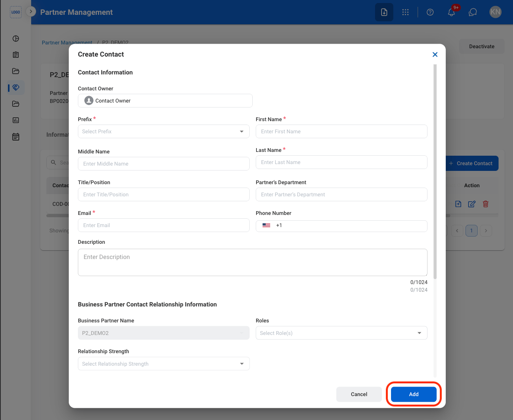
Task: Open the Select Role(s) dropdown
Action: pos(342,333)
